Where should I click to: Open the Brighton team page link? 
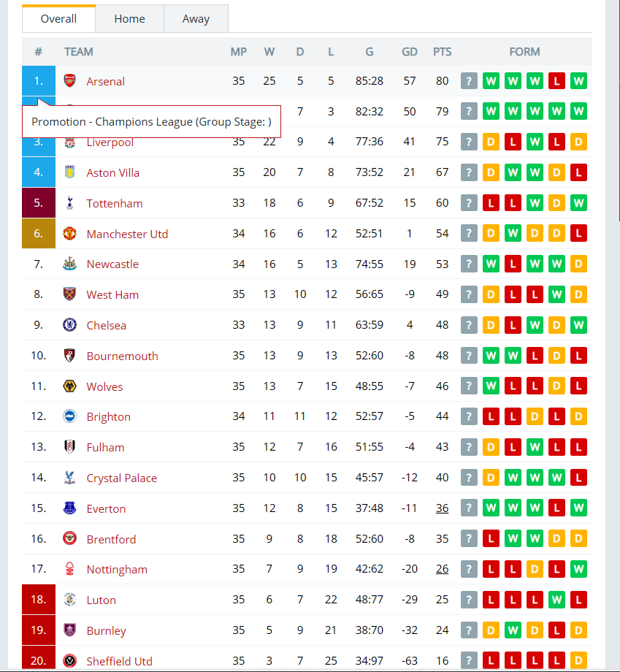coord(108,416)
